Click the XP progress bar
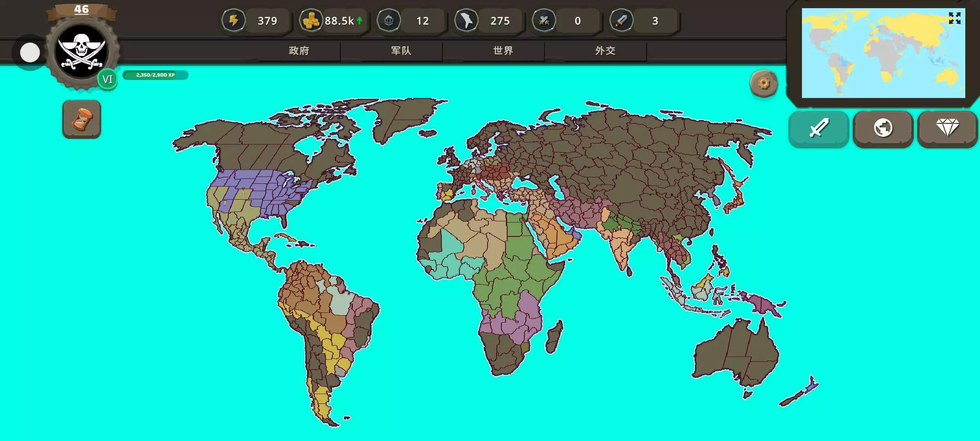The height and width of the screenshot is (441, 980). (x=155, y=75)
